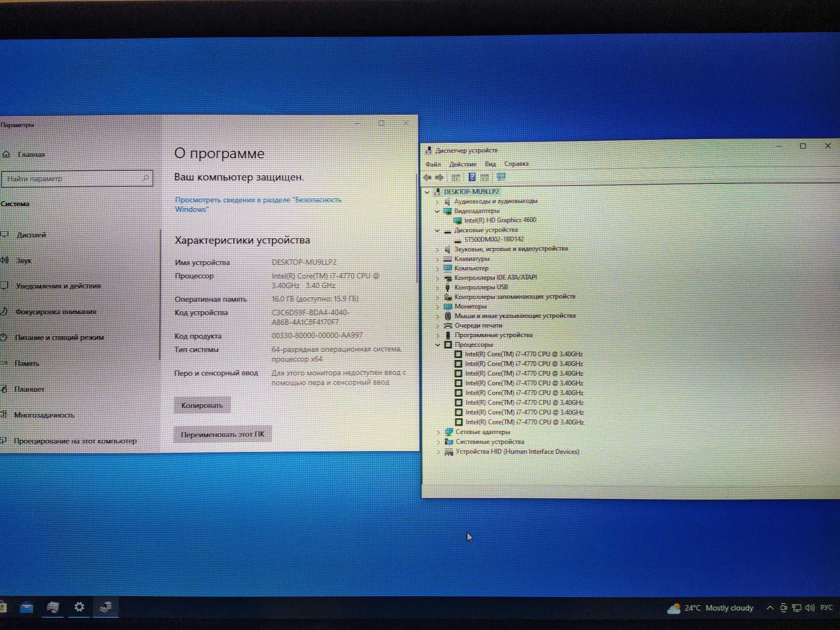Select Многозадачность in Settings sidebar

coord(44,415)
